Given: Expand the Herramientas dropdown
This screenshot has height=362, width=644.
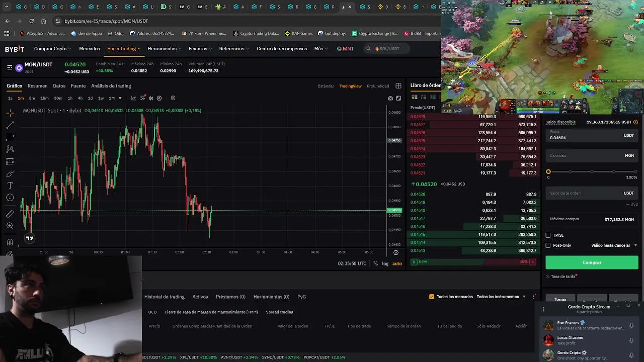Looking at the screenshot, I should coord(165,49).
